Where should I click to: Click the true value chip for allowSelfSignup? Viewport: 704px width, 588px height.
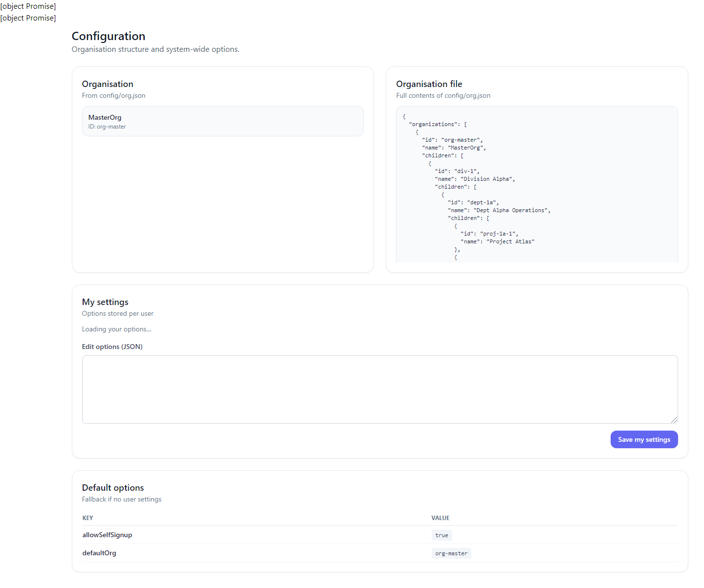(441, 535)
